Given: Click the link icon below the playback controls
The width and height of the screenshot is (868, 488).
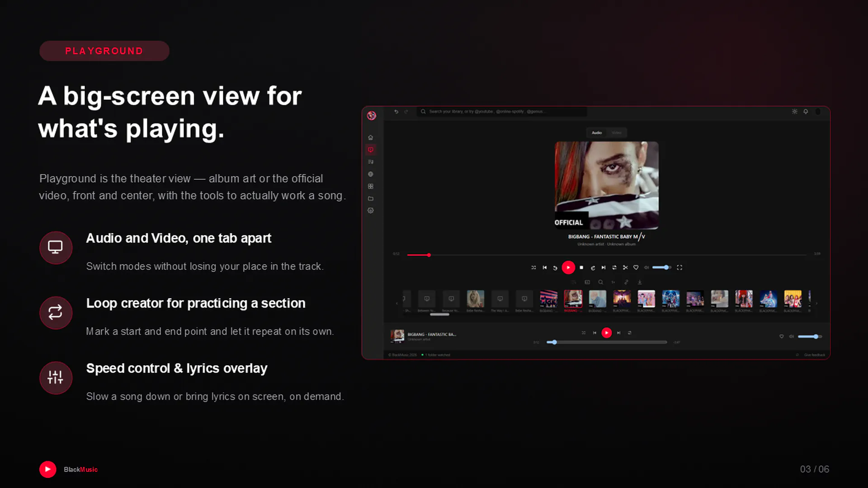Looking at the screenshot, I should coord(626,282).
